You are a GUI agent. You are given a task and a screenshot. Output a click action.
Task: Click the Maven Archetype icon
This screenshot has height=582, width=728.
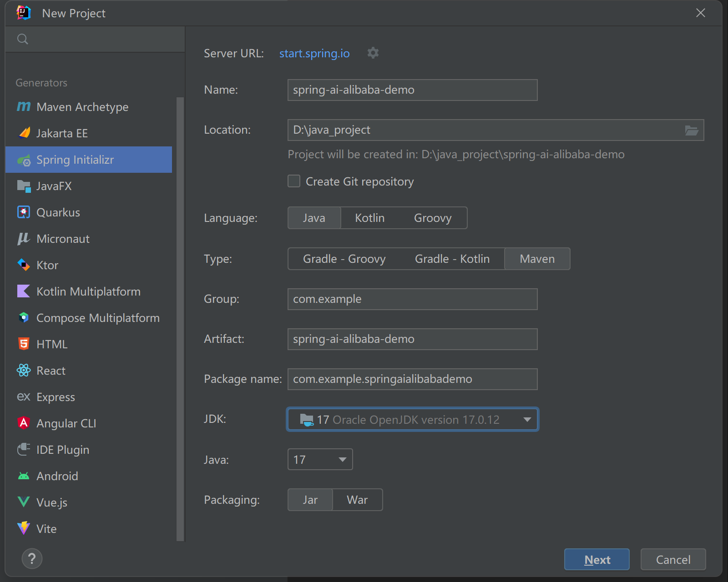(24, 106)
